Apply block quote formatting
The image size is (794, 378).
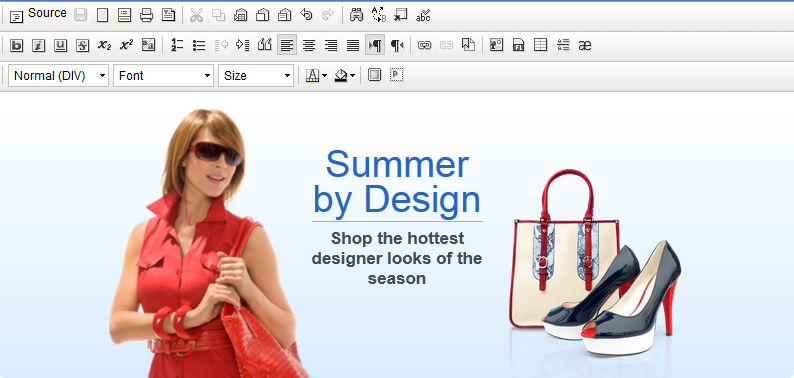click(265, 45)
